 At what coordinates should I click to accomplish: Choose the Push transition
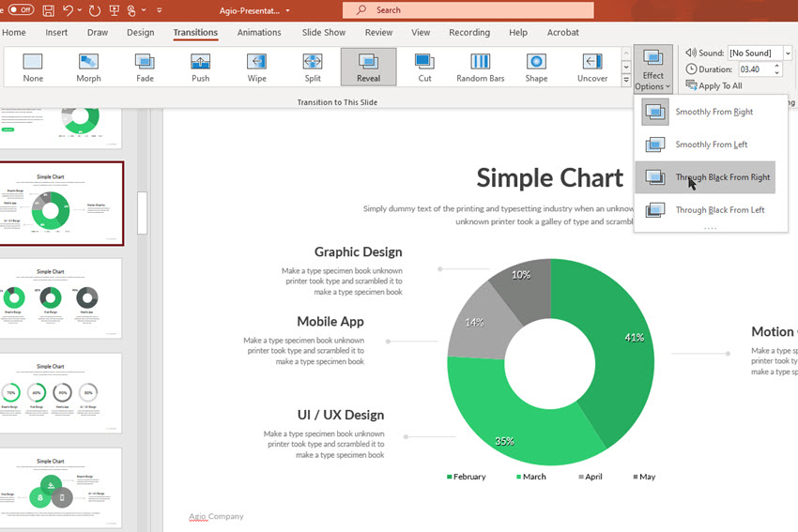pyautogui.click(x=201, y=68)
